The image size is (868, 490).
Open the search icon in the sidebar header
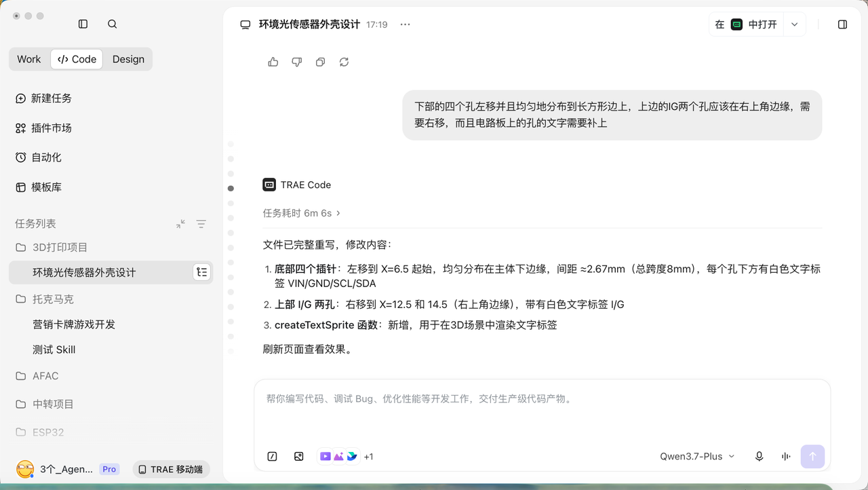click(113, 24)
